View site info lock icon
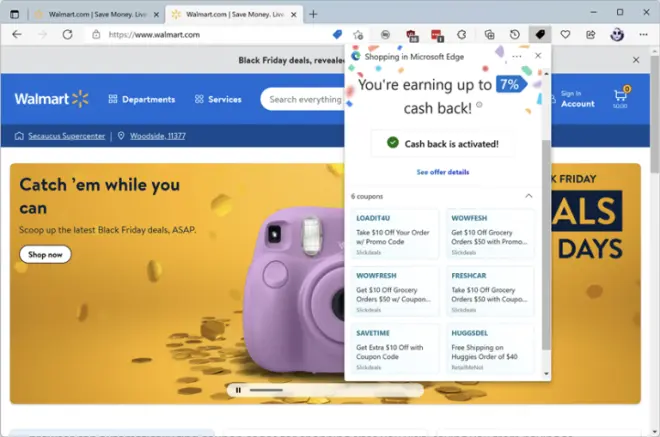Screen dimensions: 660x437 coord(96,35)
